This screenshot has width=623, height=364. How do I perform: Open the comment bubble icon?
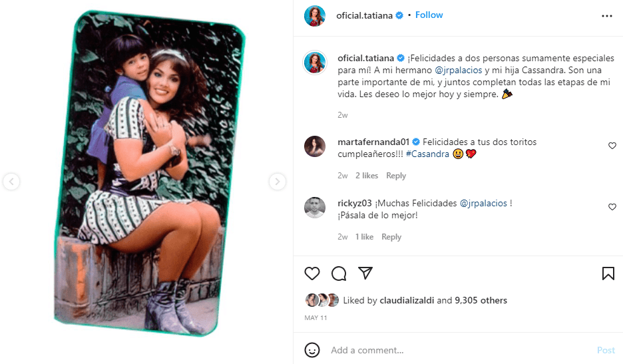click(x=339, y=273)
